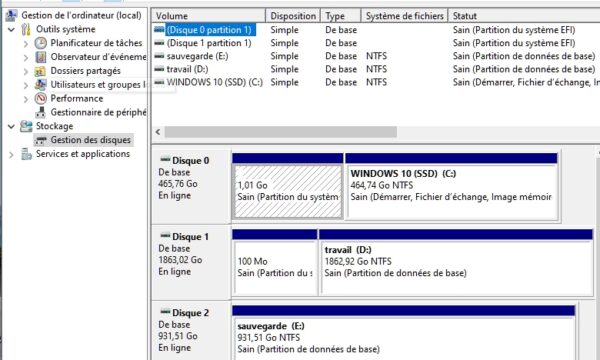Click the Gestion des disques drive icon
This screenshot has width=600, height=360.
tap(41, 140)
